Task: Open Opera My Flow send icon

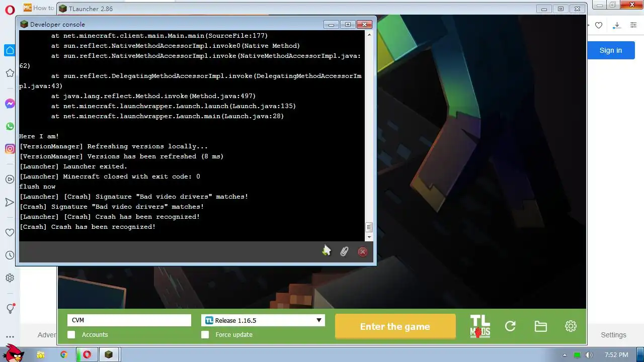Action: pyautogui.click(x=10, y=202)
